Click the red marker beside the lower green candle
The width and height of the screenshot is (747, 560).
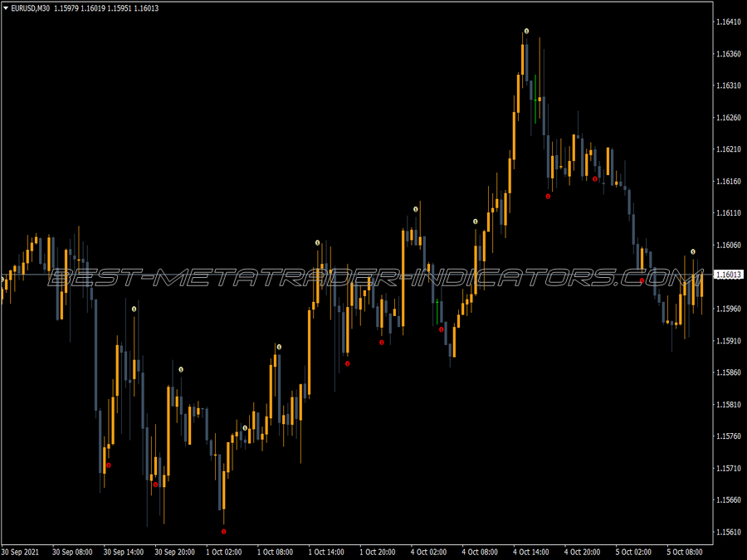442,329
